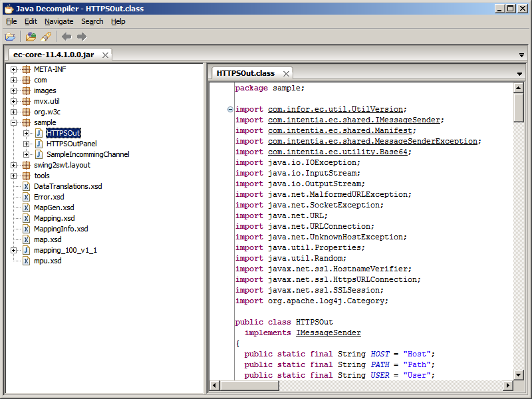Close the HTTPSOut.class tab

(286, 74)
